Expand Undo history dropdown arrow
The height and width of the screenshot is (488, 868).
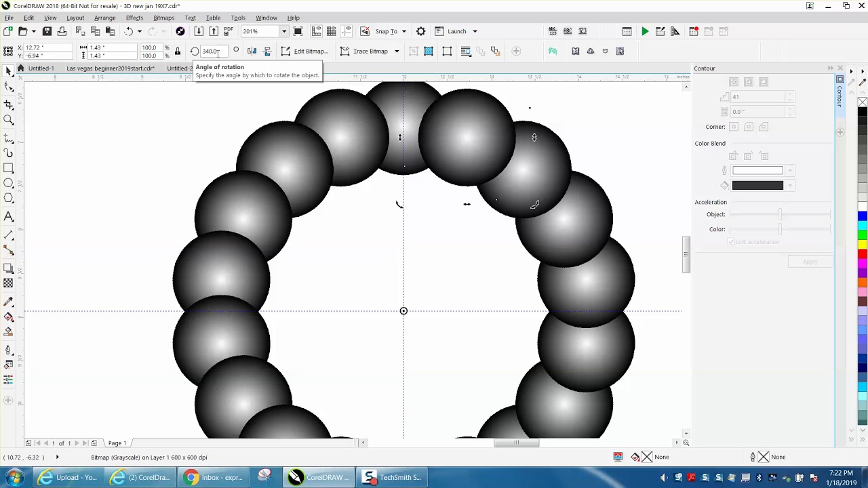coord(139,31)
